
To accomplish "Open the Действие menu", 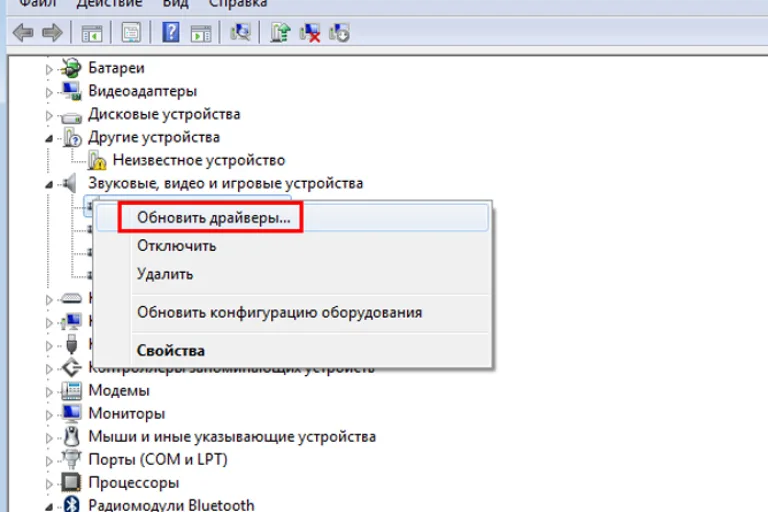I will pos(109,3).
